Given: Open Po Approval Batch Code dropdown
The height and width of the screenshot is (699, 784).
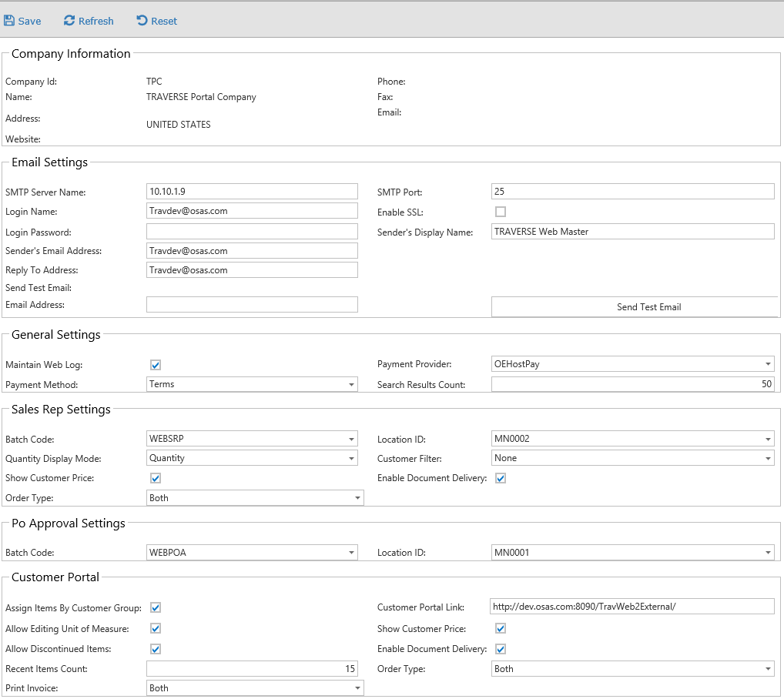Looking at the screenshot, I should (x=351, y=553).
